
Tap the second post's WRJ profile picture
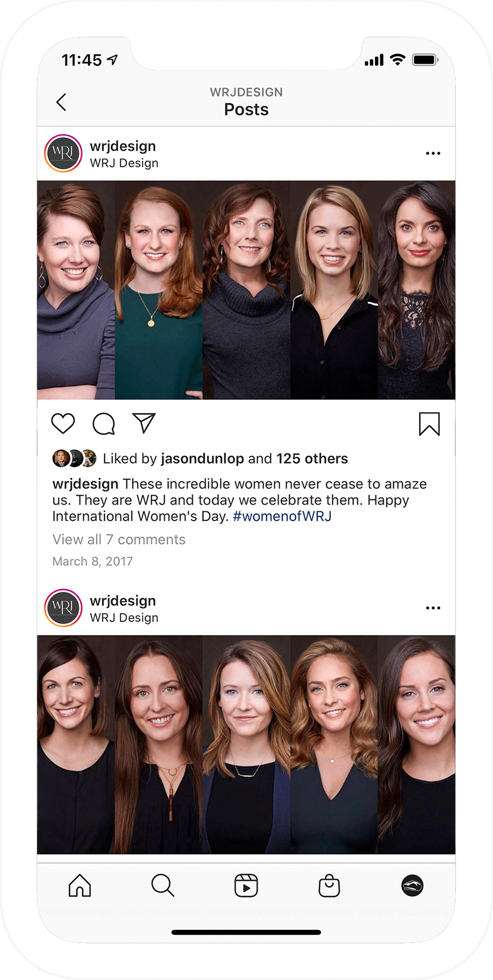coord(63,608)
